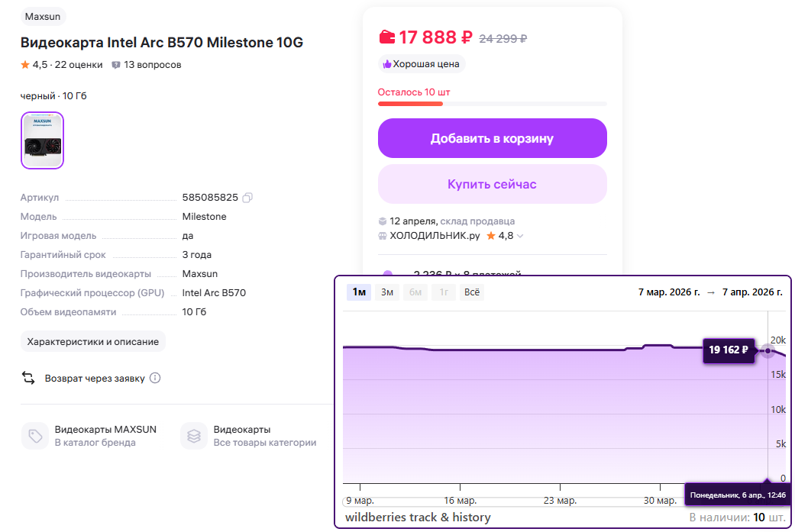Select the black 10 Гб product thumbnail
Viewport: 795px width, 532px height.
[x=43, y=140]
